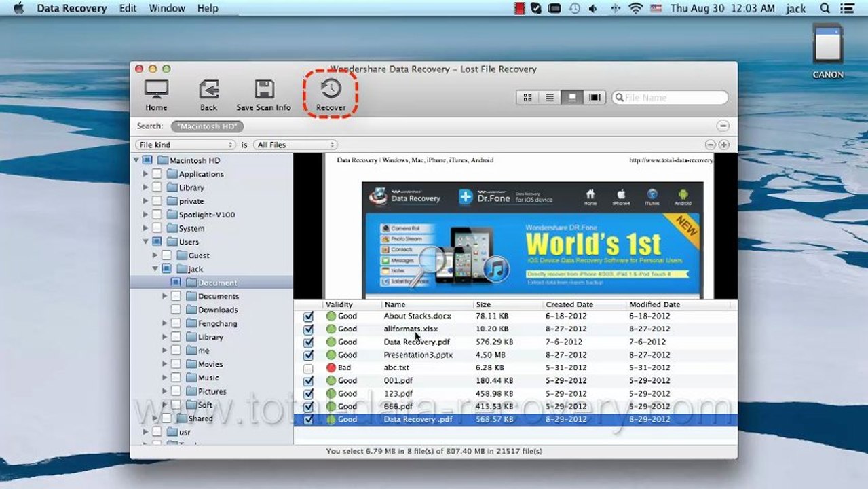Uncheck the About Stacks.docx file
Screen dimensions: 868x489
click(308, 316)
